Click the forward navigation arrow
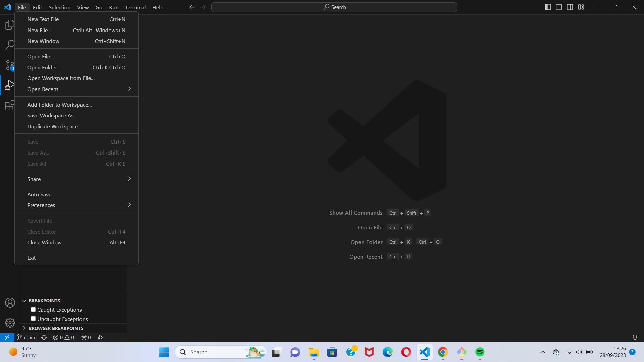The height and width of the screenshot is (362, 644). (203, 7)
